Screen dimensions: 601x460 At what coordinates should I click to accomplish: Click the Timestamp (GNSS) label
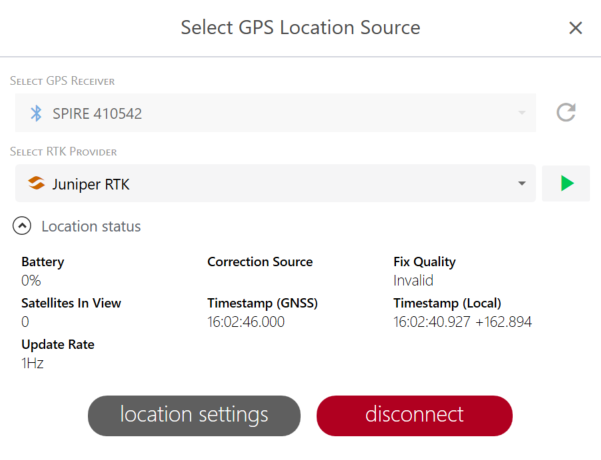(263, 303)
